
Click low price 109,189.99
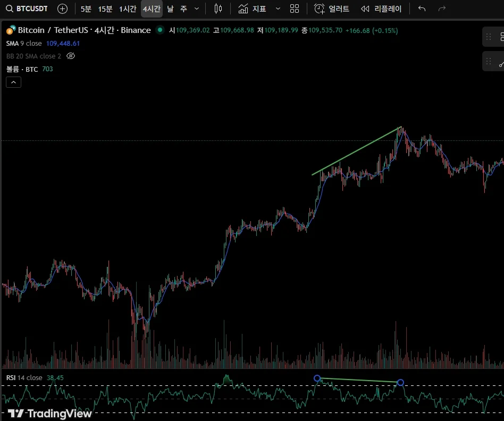pos(281,30)
